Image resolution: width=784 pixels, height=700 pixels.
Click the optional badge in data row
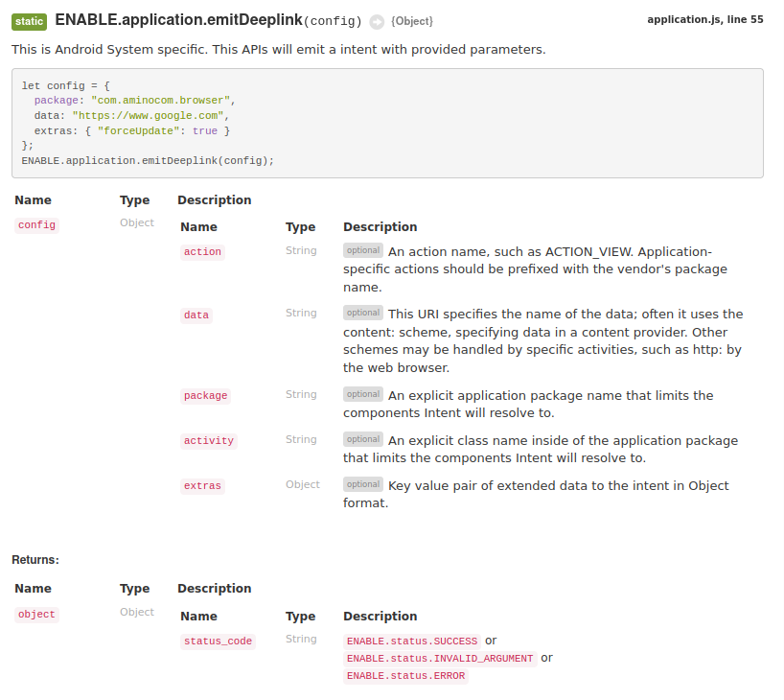(x=363, y=313)
